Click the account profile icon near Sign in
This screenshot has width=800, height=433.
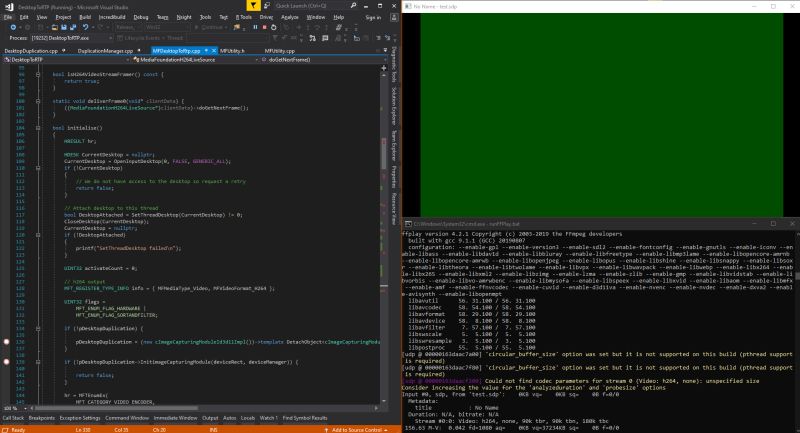[394, 17]
